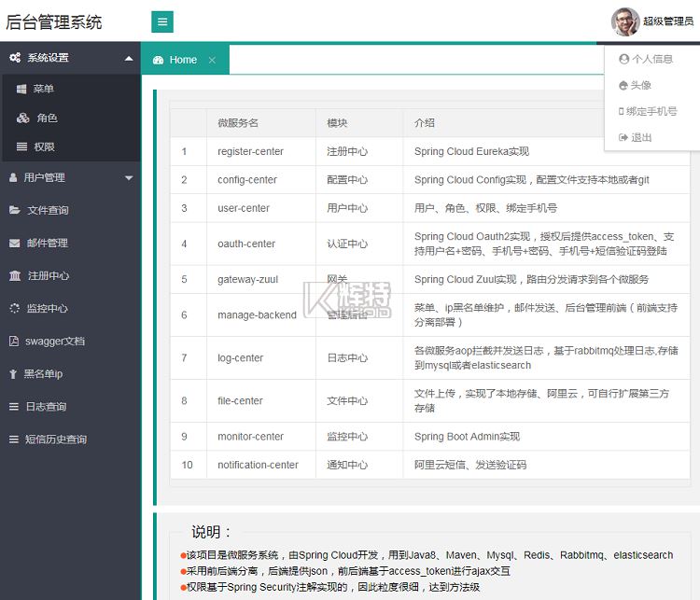Click the 用户管理 user icon
The height and width of the screenshot is (600, 700).
pos(13,177)
